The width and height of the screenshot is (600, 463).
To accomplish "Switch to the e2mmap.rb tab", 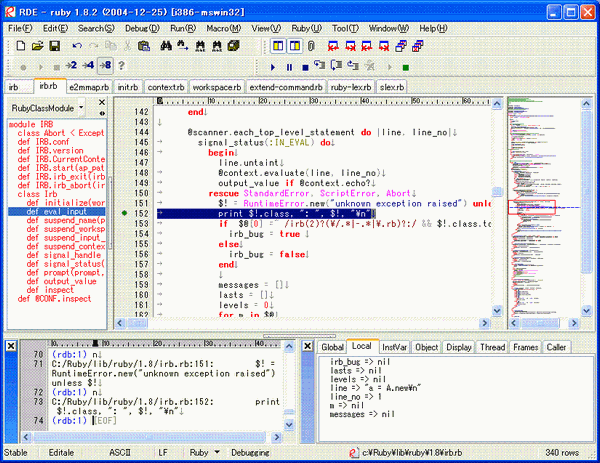I will (x=89, y=87).
